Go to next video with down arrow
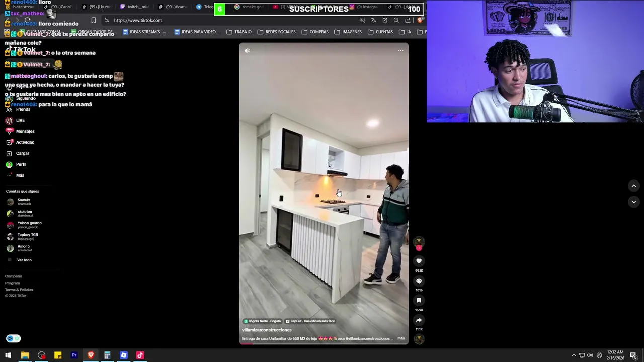 [633, 202]
